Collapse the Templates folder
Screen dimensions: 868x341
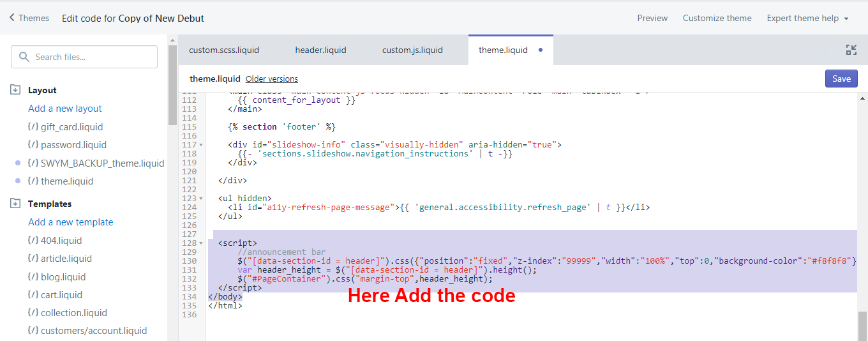[x=50, y=204]
